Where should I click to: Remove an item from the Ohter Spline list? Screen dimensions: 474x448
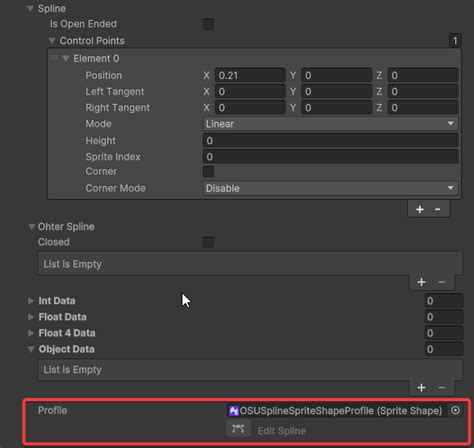(x=441, y=282)
